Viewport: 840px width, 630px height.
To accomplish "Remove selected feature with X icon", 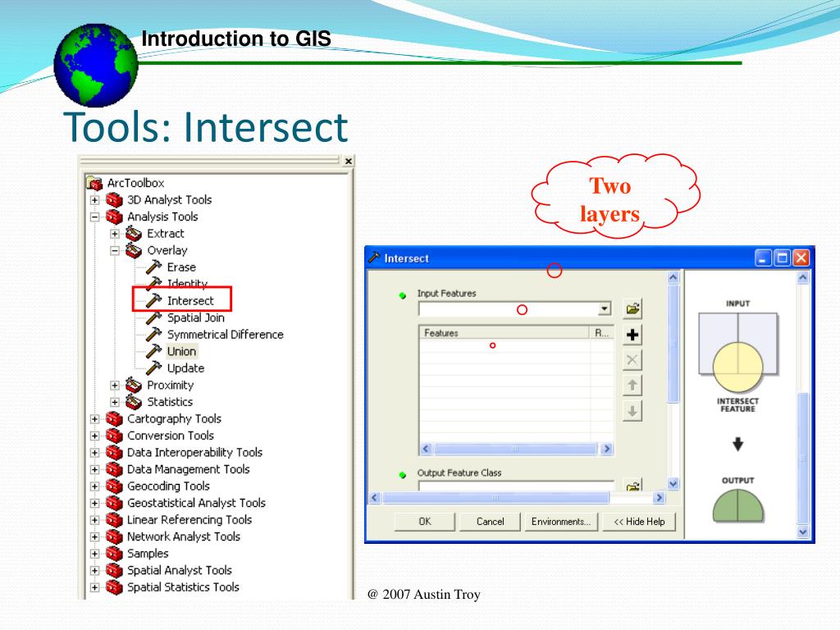I will click(x=632, y=360).
